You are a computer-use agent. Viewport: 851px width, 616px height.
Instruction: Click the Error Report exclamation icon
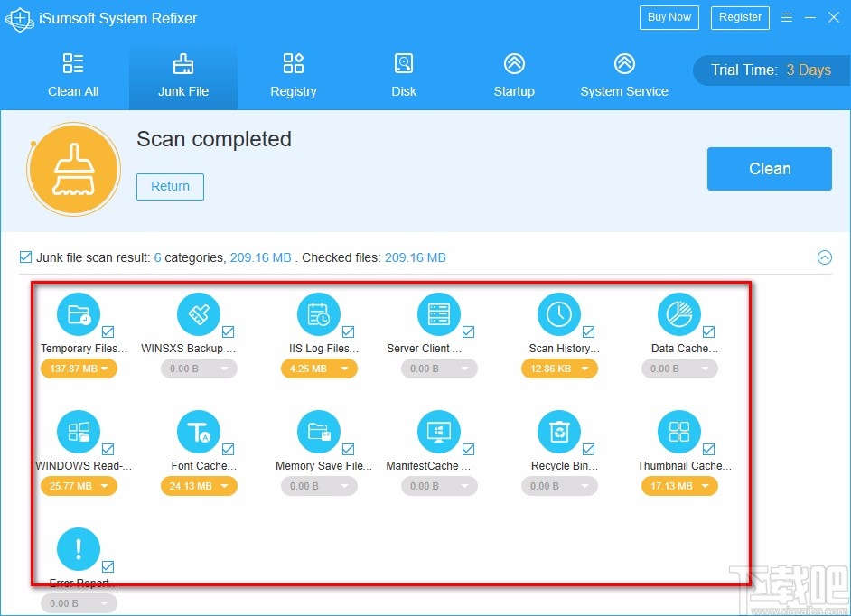pos(79,548)
